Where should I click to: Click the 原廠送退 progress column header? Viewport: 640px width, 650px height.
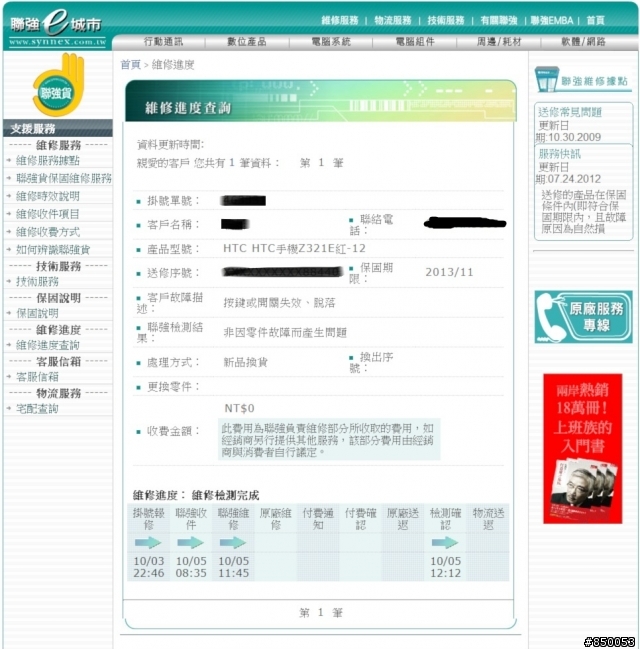[x=403, y=519]
